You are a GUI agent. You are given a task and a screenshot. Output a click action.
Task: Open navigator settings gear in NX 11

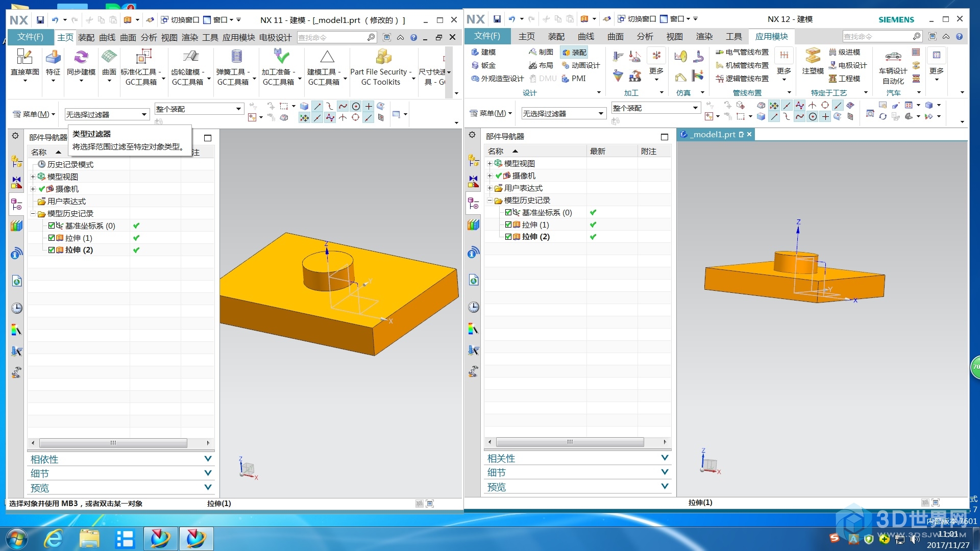15,136
